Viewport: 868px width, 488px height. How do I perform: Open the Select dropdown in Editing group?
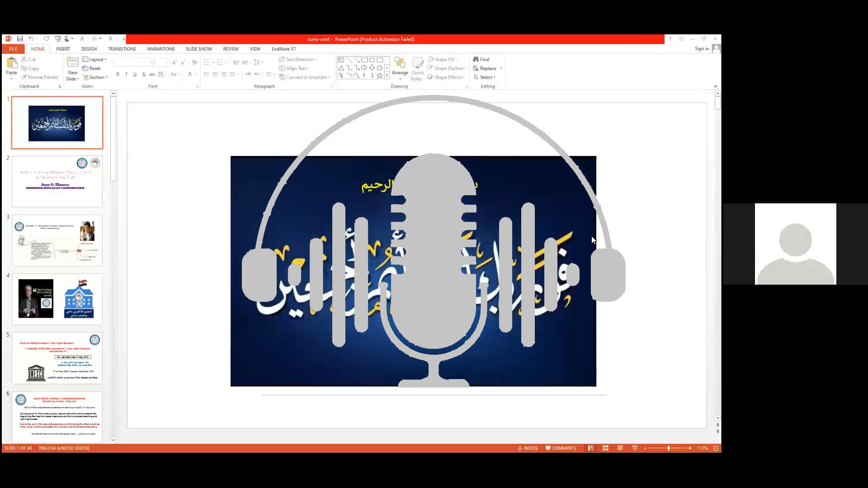[x=485, y=77]
